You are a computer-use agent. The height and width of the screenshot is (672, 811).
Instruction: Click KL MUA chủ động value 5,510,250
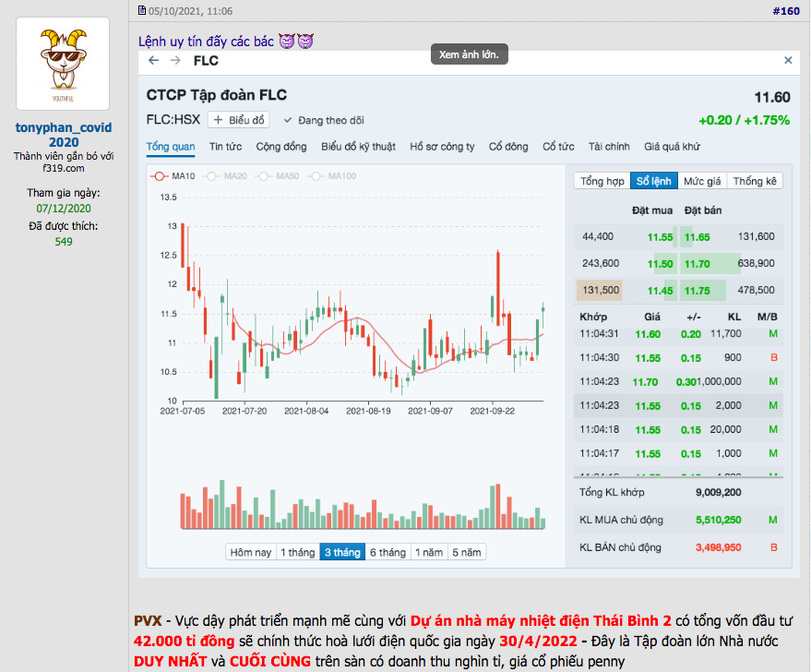tap(718, 520)
